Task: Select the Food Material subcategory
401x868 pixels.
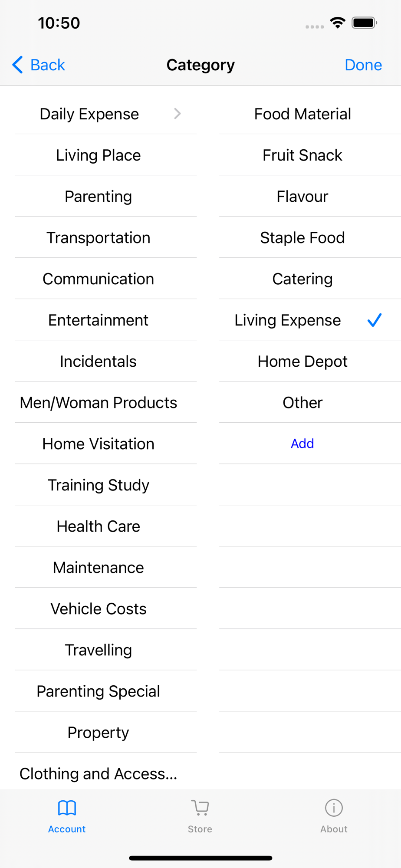Action: [x=302, y=114]
